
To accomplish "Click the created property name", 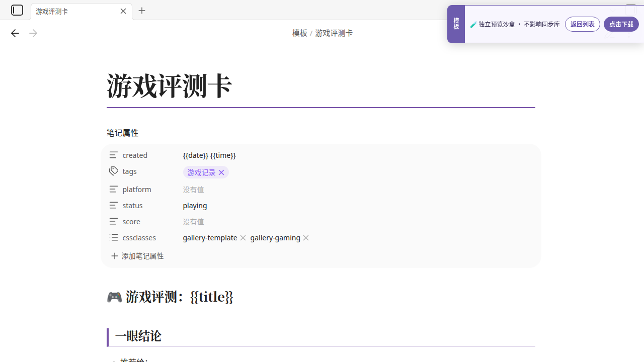I will point(135,155).
